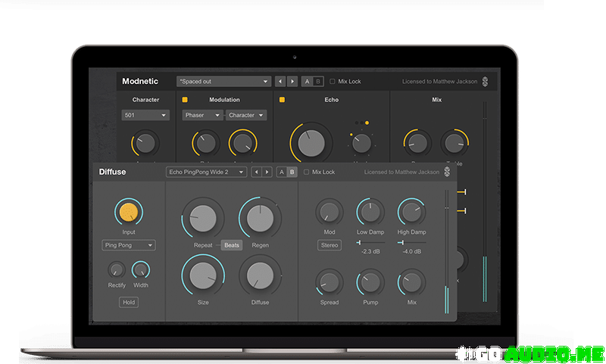Image resolution: width=606 pixels, height=364 pixels.
Task: Open the Phaser modulation type dropdown
Action: pos(202,115)
